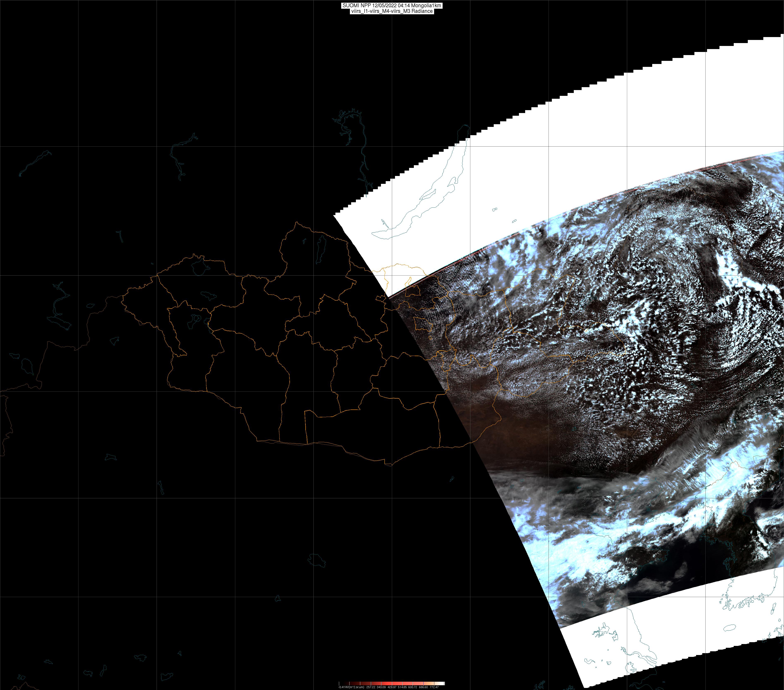Click the 772.47 colorbar value label
Viewport: 784px width, 690px height.
(434, 687)
